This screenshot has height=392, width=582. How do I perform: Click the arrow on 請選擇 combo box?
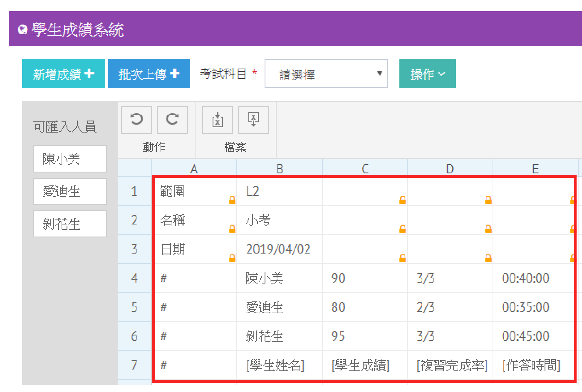[x=379, y=73]
